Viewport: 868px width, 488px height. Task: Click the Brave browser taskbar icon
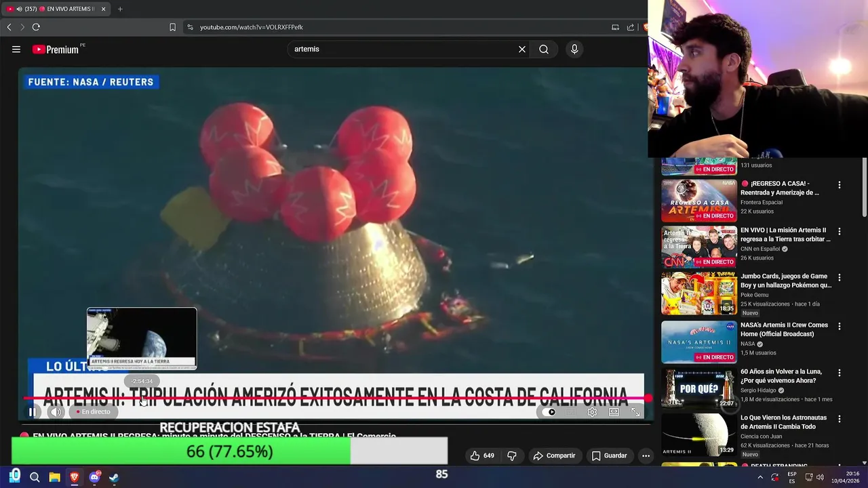pyautogui.click(x=75, y=477)
